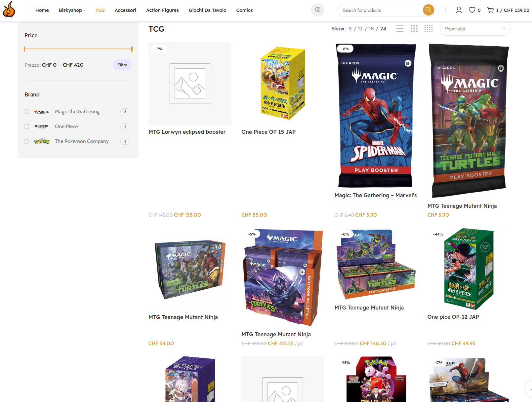Show 12 products per page
Screen dimensions: 532x402
(360, 29)
